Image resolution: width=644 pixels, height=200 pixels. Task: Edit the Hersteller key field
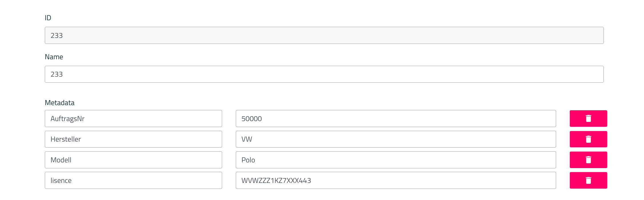pos(133,139)
